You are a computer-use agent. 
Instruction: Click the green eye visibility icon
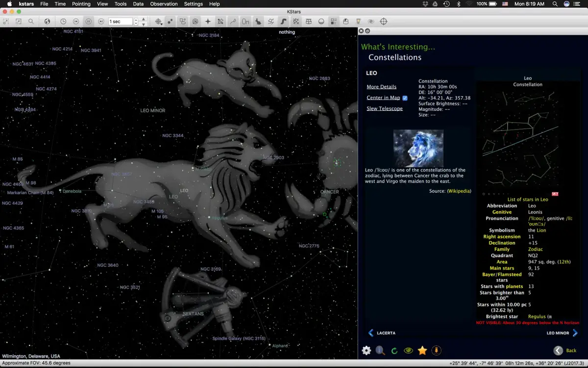point(408,350)
